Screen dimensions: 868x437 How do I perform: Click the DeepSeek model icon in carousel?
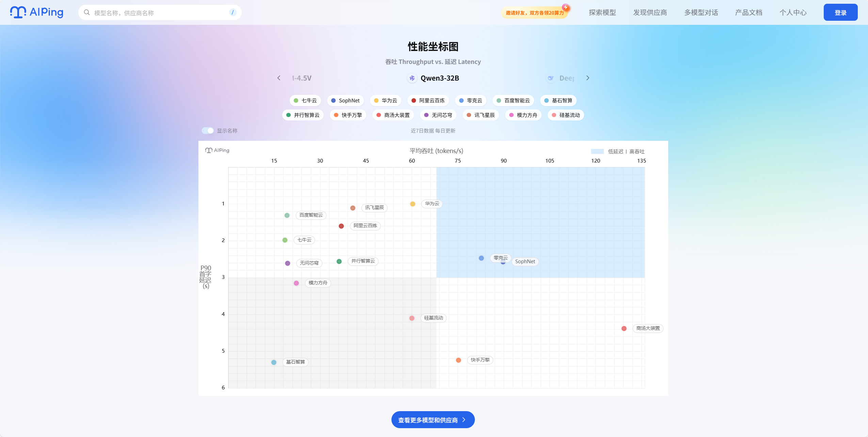coord(550,78)
